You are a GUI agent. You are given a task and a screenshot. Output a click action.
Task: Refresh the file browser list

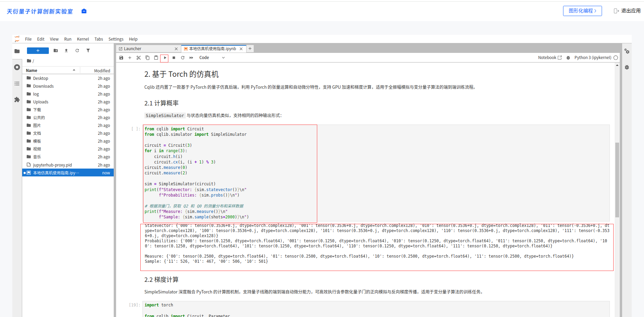click(x=77, y=51)
